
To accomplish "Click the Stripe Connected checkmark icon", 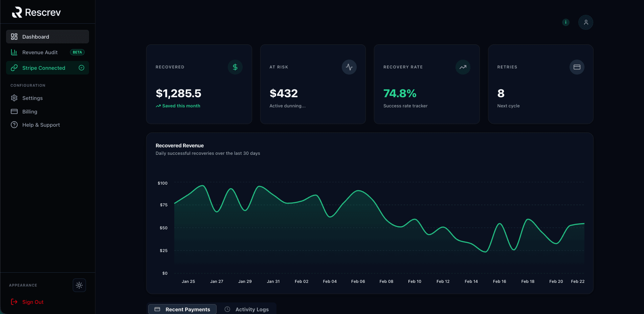I will click(x=82, y=68).
